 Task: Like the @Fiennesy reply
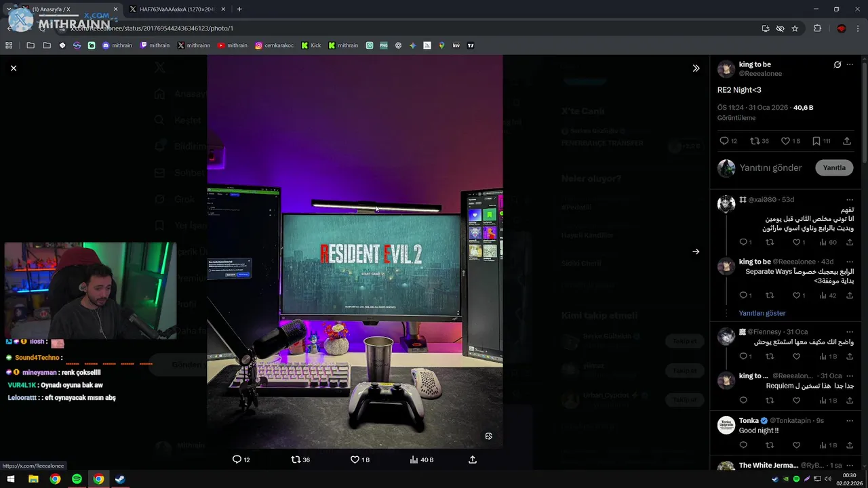point(796,357)
